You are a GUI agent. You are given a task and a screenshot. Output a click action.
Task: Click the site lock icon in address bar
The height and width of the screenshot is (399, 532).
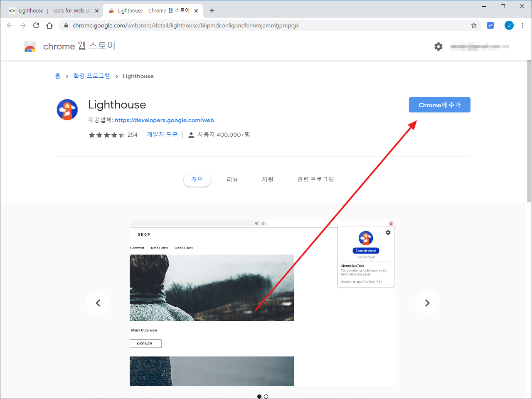[66, 25]
